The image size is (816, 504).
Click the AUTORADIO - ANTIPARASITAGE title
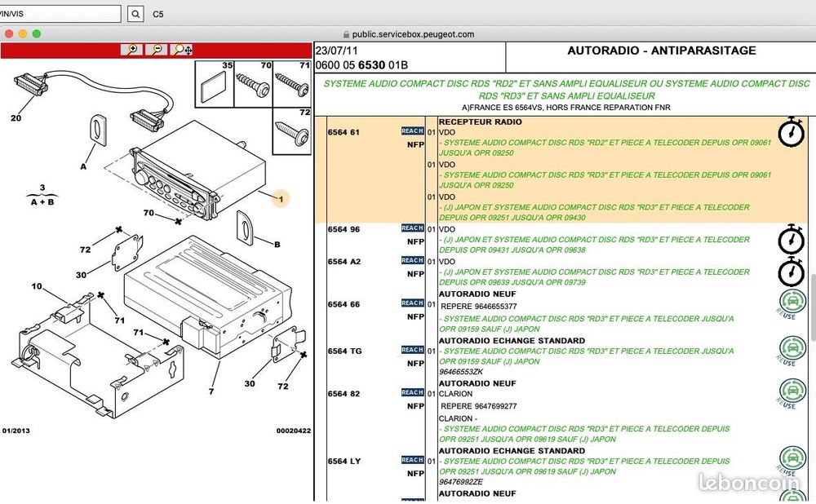click(662, 51)
